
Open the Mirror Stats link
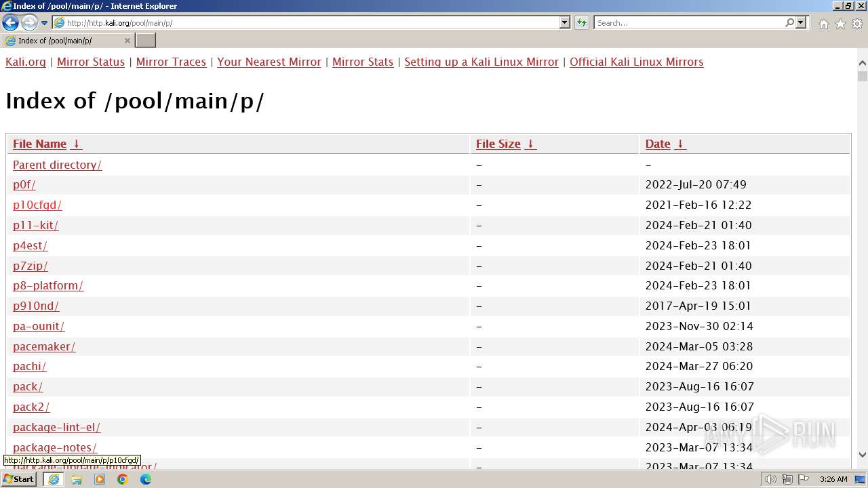363,62
